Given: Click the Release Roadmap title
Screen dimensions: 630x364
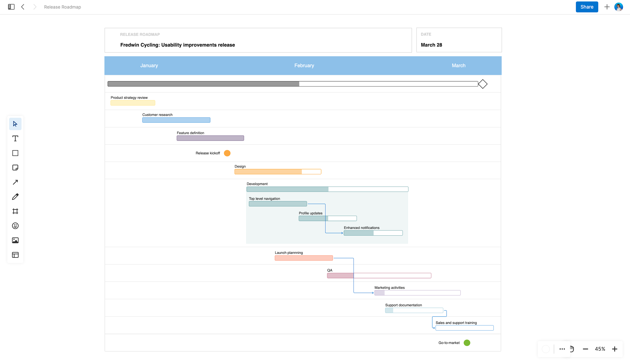Looking at the screenshot, I should pyautogui.click(x=62, y=7).
